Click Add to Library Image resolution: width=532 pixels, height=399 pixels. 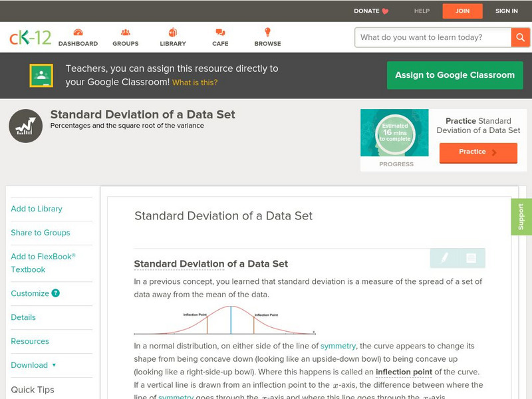[x=37, y=209]
